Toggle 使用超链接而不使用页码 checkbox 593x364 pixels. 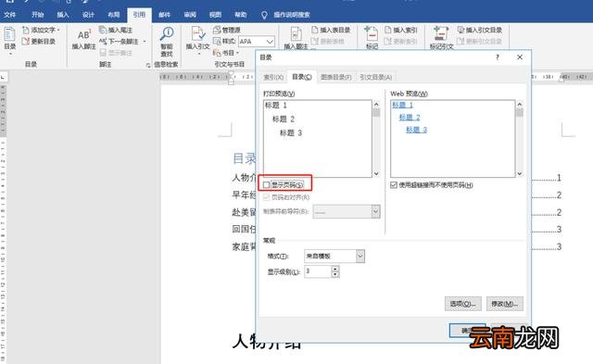pos(393,185)
